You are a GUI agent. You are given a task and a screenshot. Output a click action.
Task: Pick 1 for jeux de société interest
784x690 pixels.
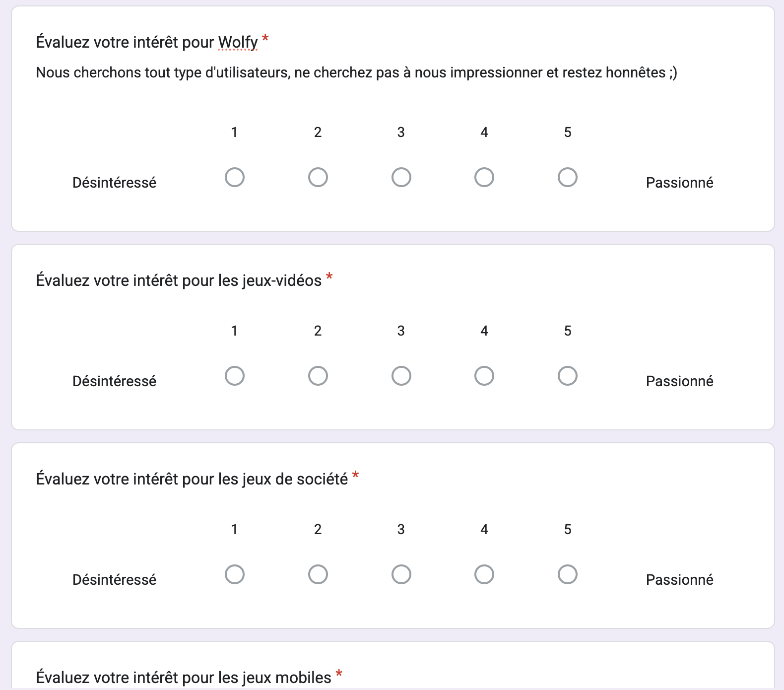click(235, 574)
